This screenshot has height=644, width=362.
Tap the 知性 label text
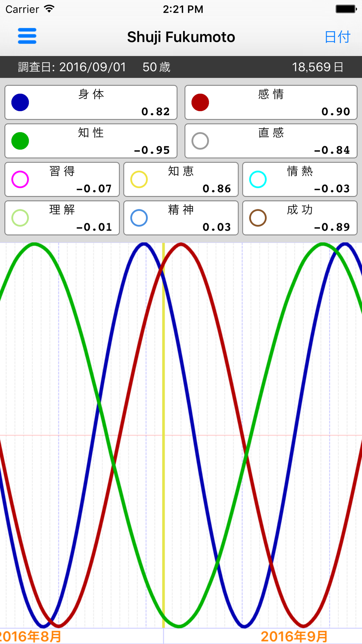(x=91, y=133)
